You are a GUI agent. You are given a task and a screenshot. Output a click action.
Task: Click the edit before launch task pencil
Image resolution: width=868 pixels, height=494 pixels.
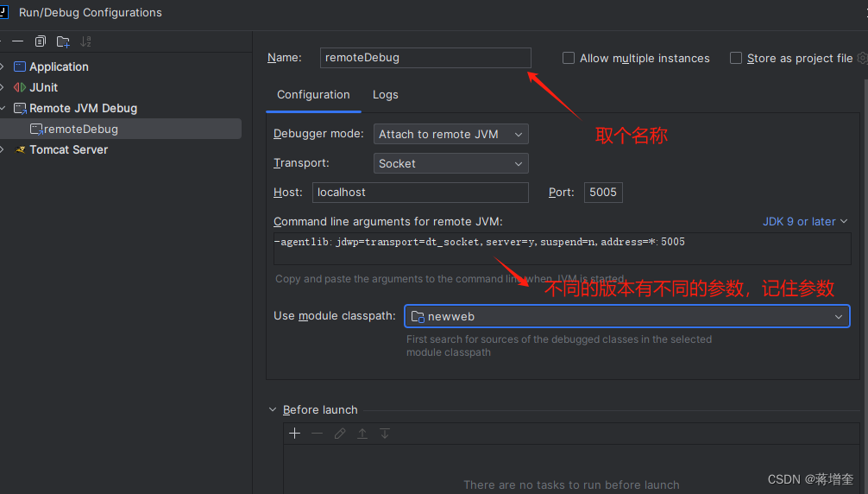coord(340,433)
